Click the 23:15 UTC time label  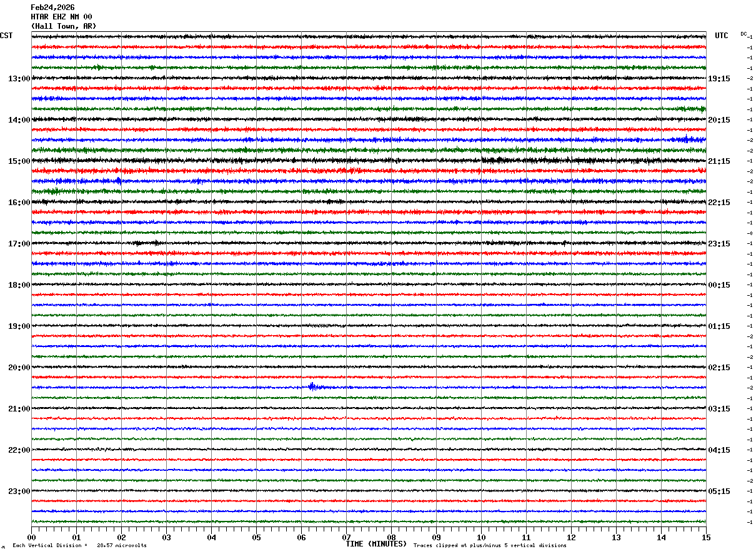[719, 244]
